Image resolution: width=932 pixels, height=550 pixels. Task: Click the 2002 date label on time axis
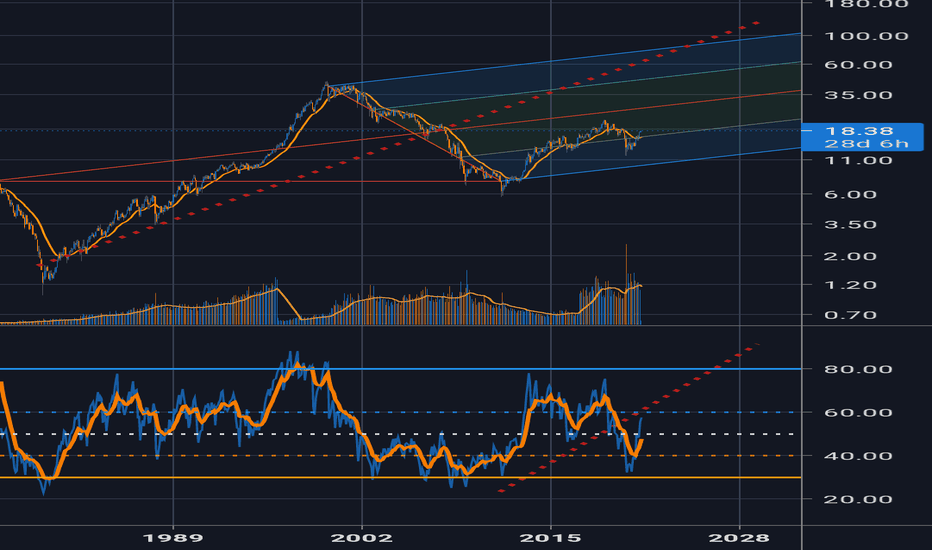(362, 538)
